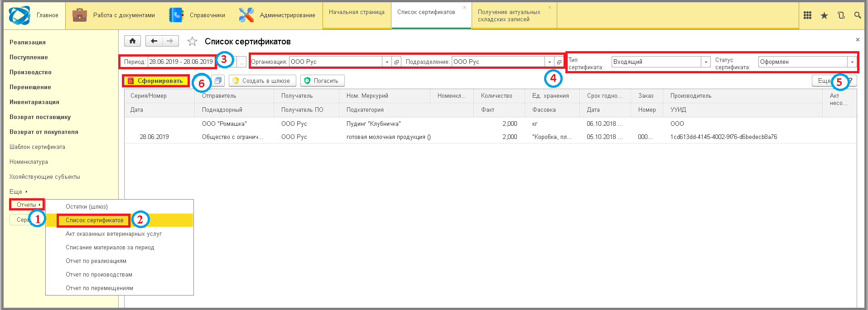Go to the home page button
868x310 pixels.
[x=132, y=41]
